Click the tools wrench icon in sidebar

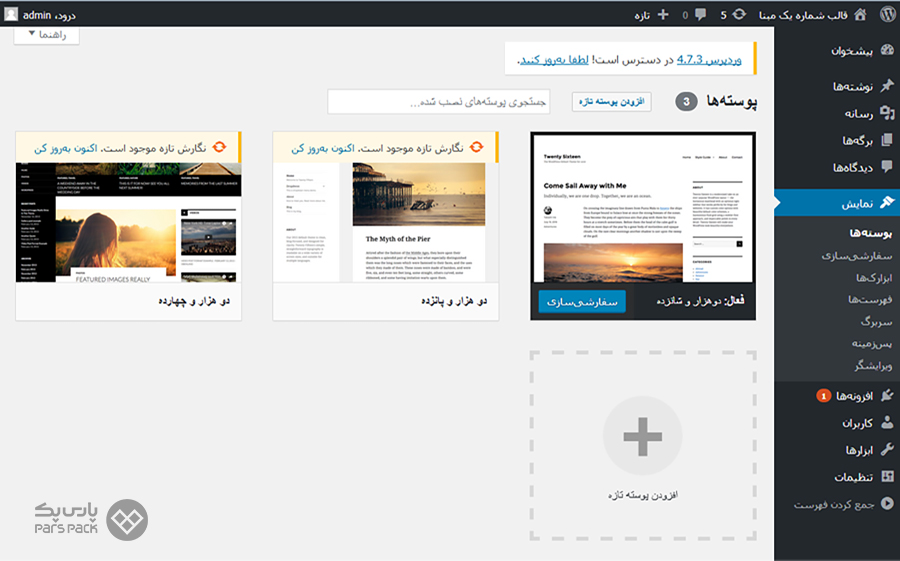[x=887, y=450]
